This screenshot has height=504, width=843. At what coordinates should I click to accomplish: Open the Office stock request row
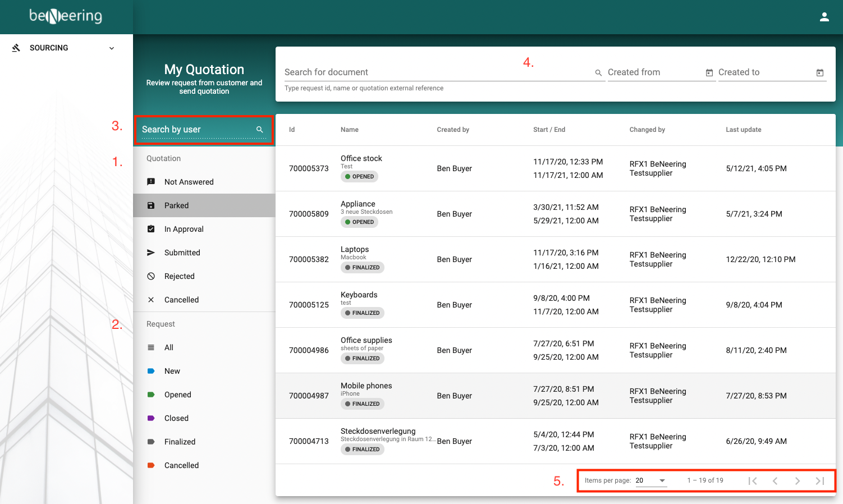click(x=361, y=159)
